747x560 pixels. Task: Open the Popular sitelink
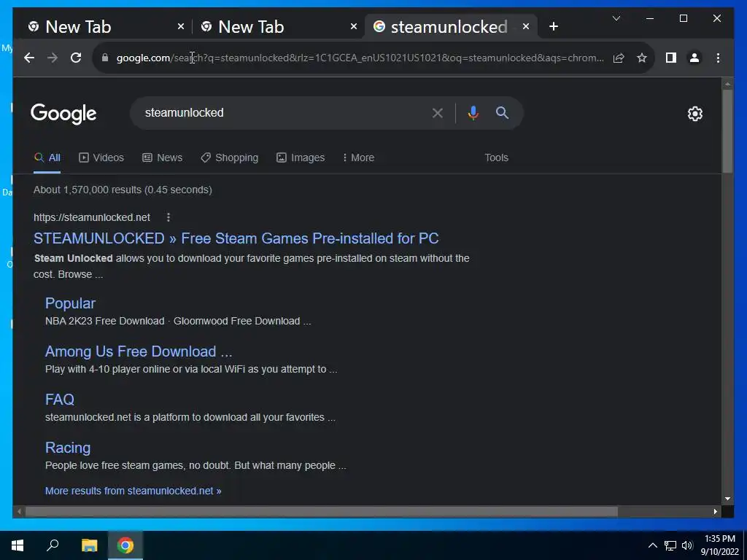point(70,303)
